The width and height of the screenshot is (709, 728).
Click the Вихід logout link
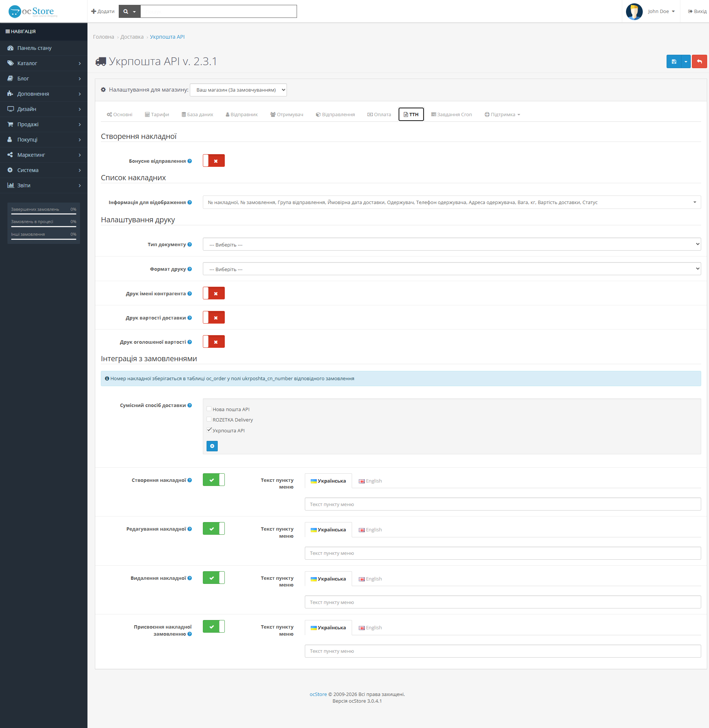[697, 11]
